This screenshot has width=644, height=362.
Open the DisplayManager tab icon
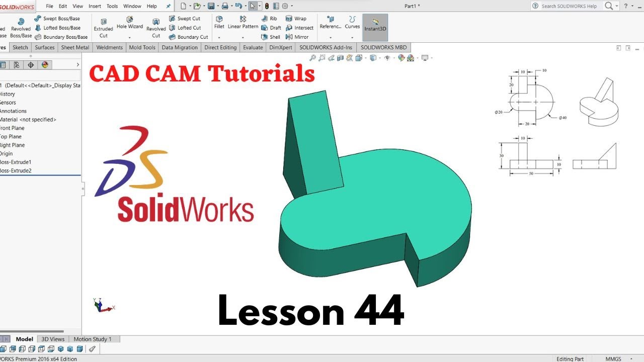(45, 65)
